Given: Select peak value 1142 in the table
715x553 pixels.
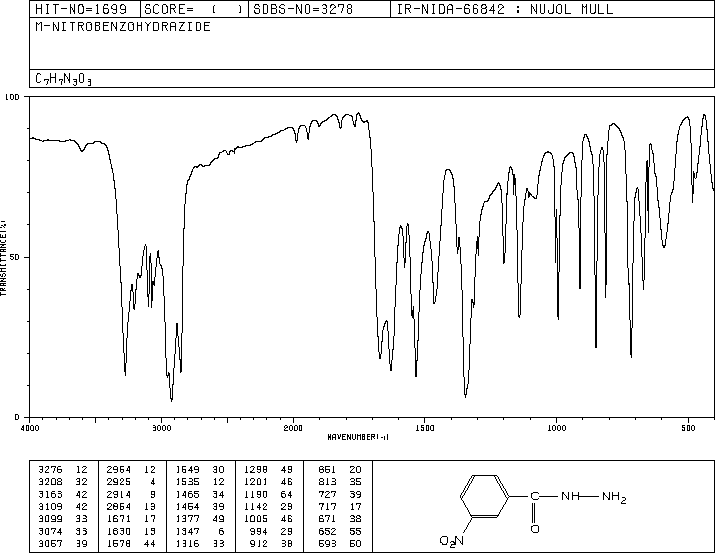Looking at the screenshot, I should pos(256,506).
